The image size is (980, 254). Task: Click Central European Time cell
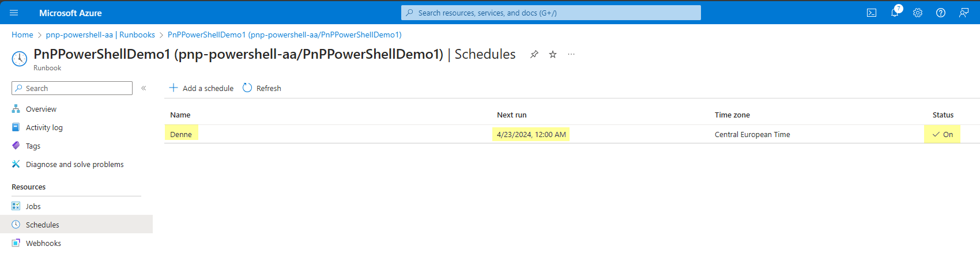click(x=752, y=134)
